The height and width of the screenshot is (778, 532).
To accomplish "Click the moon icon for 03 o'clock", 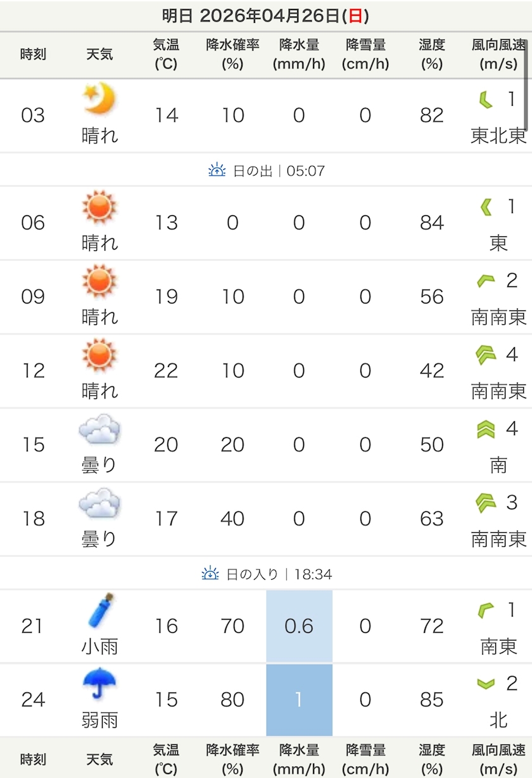I will pos(100,99).
